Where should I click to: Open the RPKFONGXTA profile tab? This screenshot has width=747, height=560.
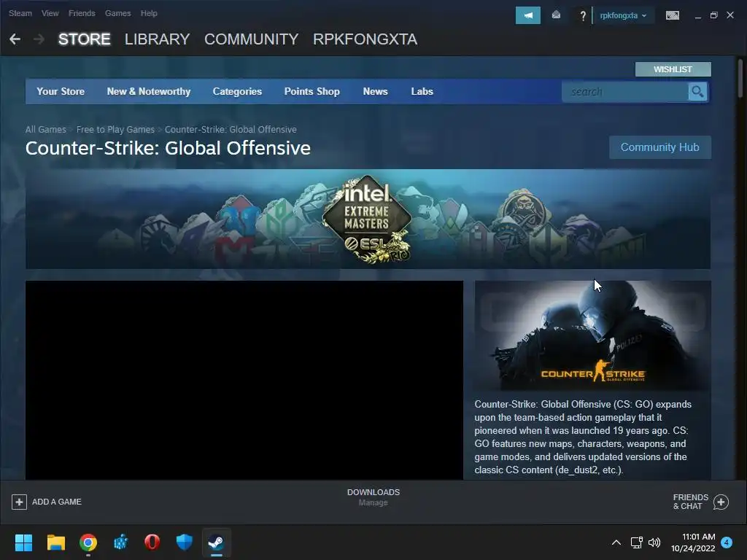[365, 39]
